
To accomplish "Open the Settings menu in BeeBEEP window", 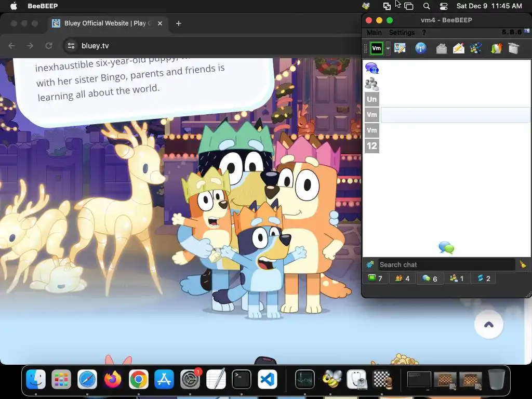I will click(402, 32).
